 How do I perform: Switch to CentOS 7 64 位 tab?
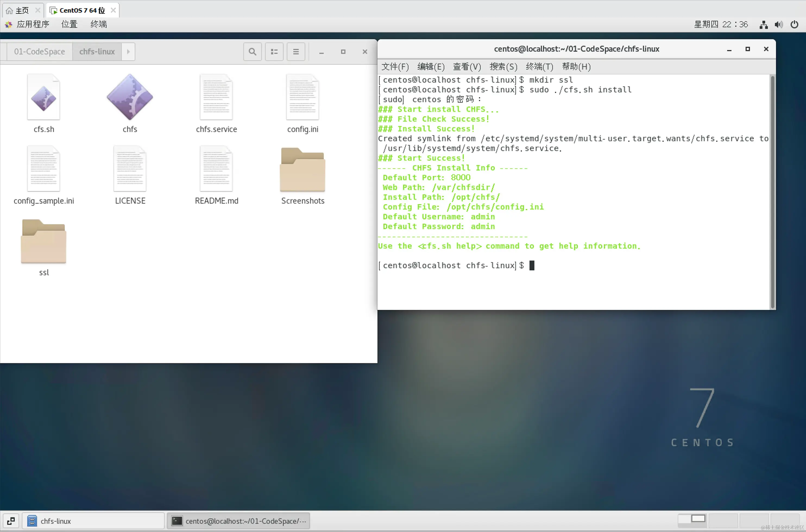point(83,10)
